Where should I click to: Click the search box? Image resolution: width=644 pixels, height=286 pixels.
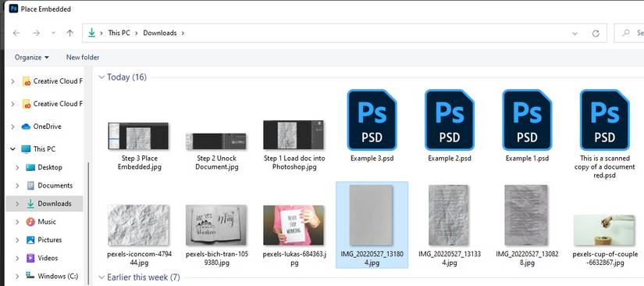tap(629, 33)
